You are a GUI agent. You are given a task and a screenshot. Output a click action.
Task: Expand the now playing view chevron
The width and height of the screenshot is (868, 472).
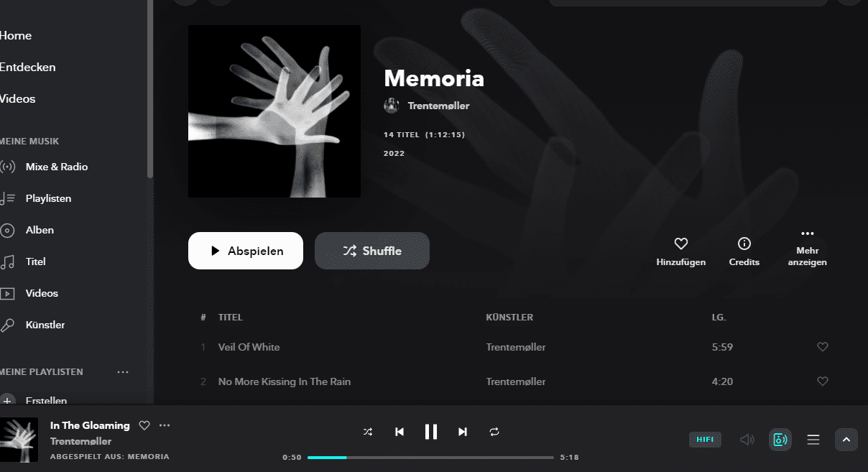tap(846, 440)
